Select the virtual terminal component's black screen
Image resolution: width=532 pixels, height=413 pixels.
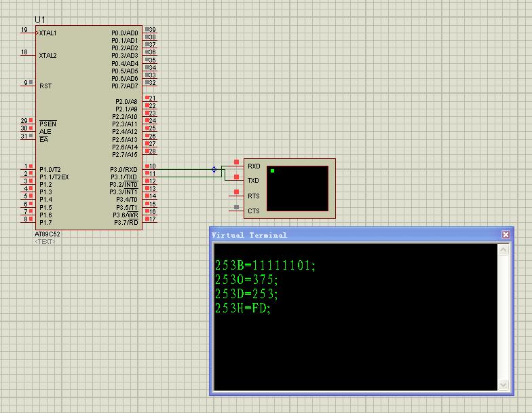(x=297, y=188)
